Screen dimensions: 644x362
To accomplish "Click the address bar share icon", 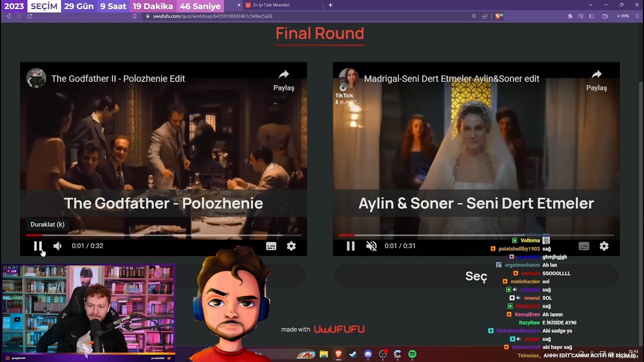I will [485, 16].
